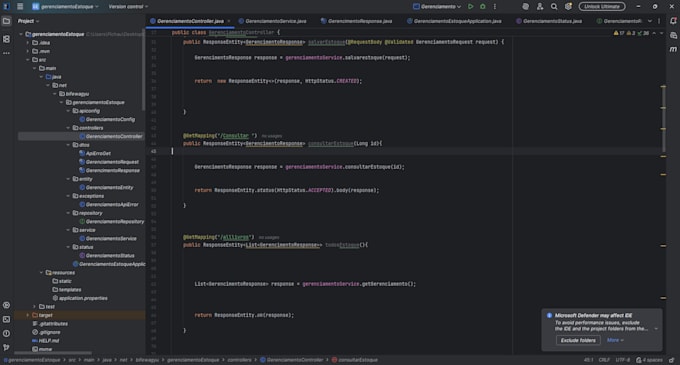The height and width of the screenshot is (365, 680).
Task: Open the AI Assistant icon in toolbar
Action: coord(526,7)
